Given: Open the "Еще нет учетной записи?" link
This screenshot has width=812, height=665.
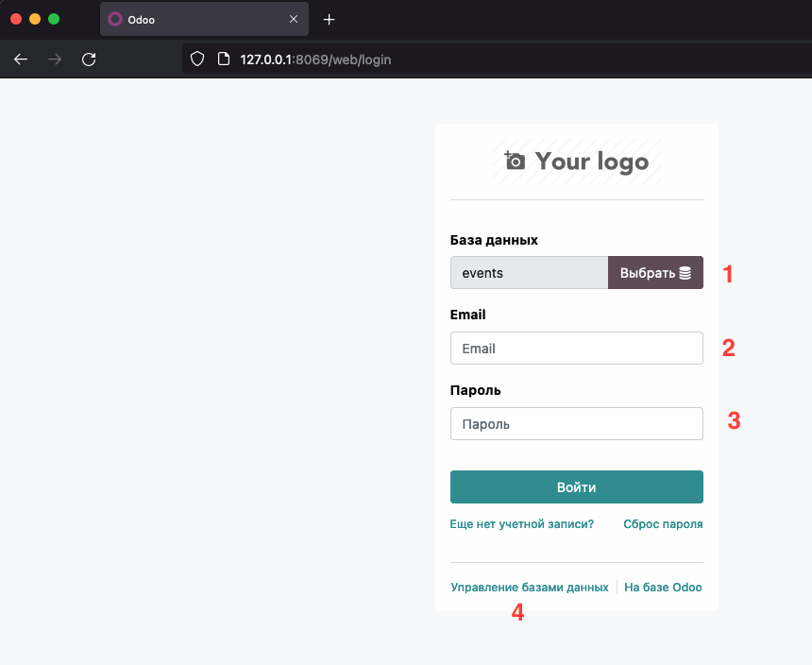Looking at the screenshot, I should [x=522, y=524].
